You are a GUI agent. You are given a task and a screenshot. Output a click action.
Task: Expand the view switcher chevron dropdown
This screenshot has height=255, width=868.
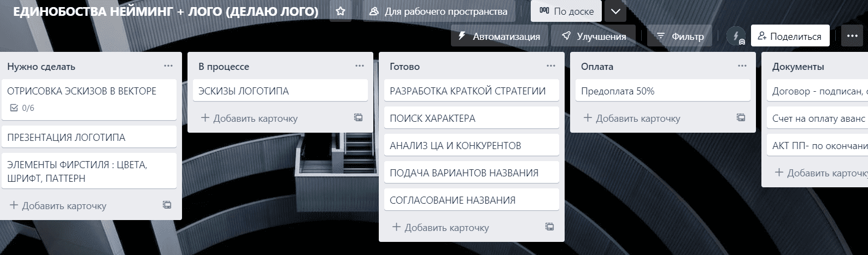[615, 11]
